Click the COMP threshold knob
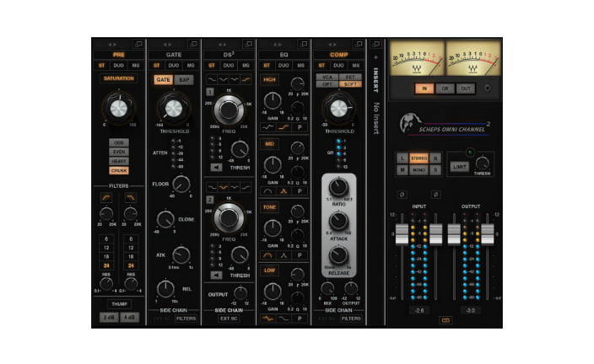 [338, 109]
